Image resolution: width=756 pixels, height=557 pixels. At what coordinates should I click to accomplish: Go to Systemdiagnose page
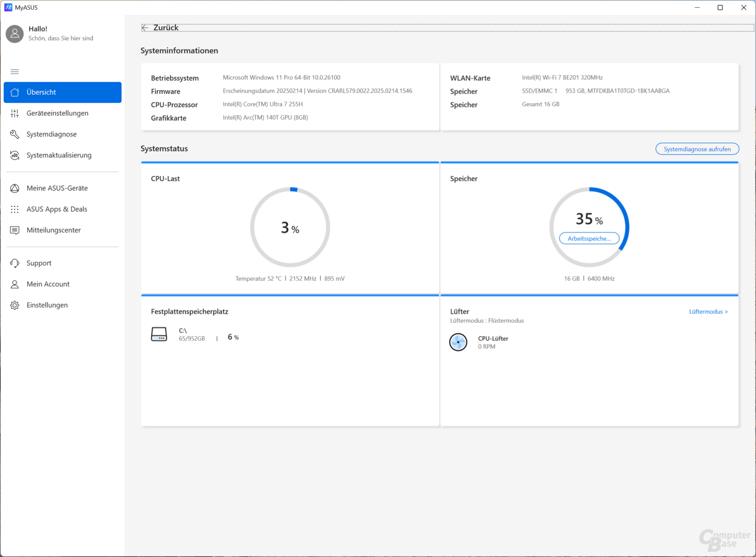coord(62,134)
